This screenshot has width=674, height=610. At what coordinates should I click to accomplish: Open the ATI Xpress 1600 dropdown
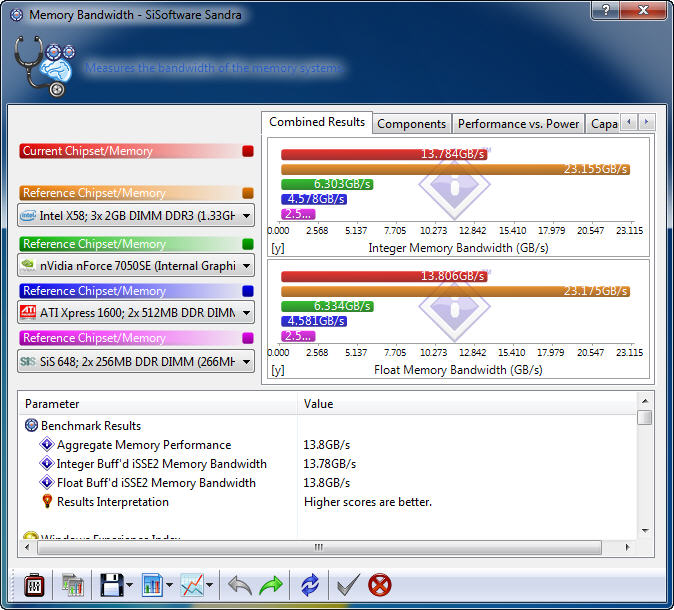pyautogui.click(x=136, y=313)
